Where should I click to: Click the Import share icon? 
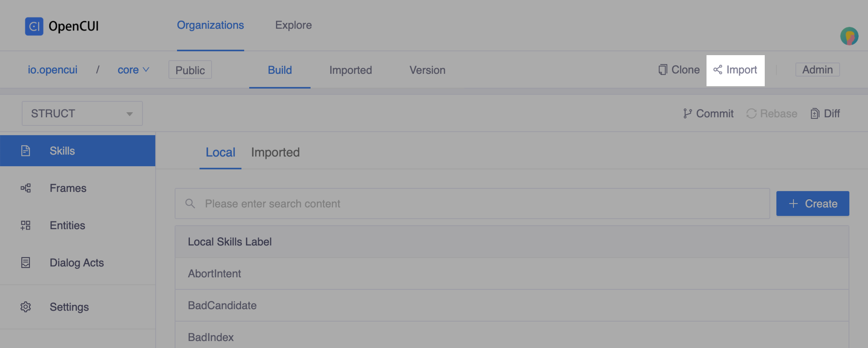[718, 70]
